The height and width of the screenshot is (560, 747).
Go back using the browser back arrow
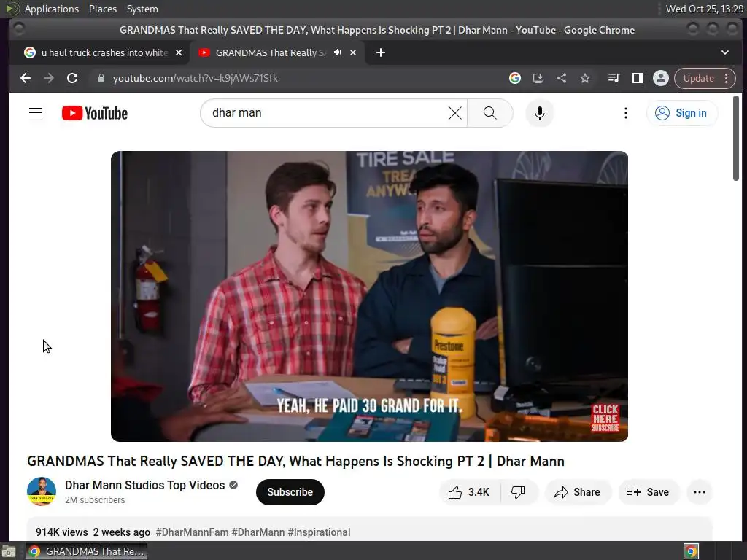click(26, 78)
